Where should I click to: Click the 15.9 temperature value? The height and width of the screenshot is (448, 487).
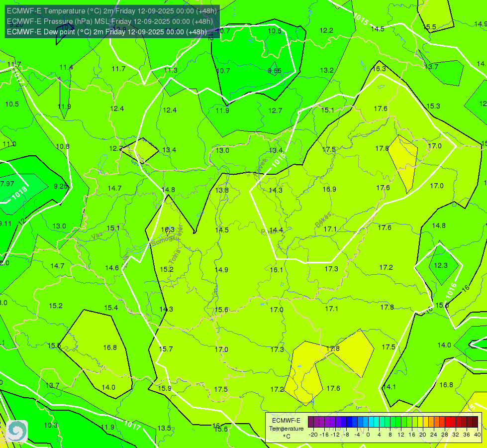[165, 388]
